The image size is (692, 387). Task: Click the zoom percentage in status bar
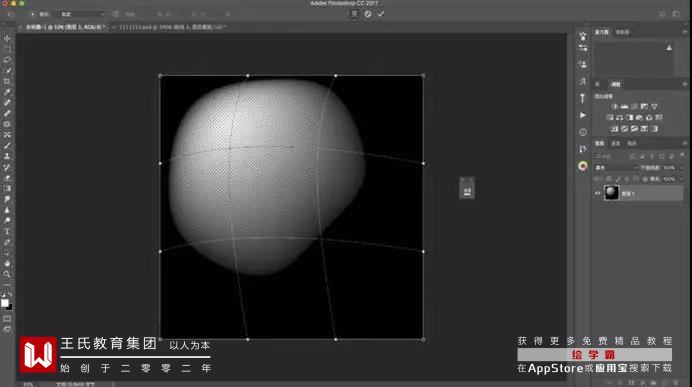click(x=28, y=384)
